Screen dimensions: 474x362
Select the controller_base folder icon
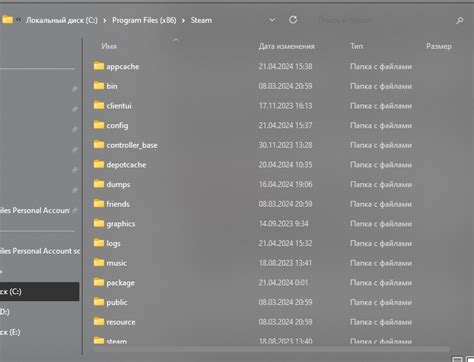(x=99, y=144)
